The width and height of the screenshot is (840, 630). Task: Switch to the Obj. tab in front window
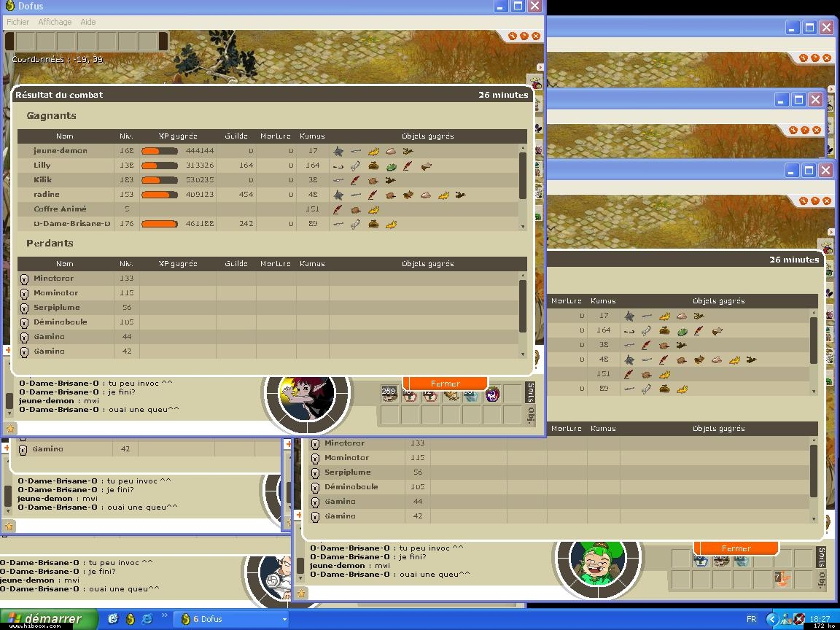pos(530,415)
